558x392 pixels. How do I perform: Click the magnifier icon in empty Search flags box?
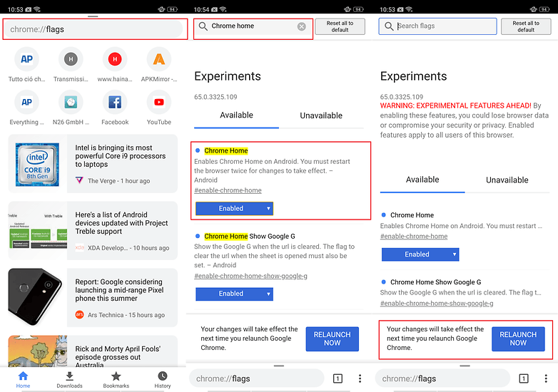pos(389,26)
